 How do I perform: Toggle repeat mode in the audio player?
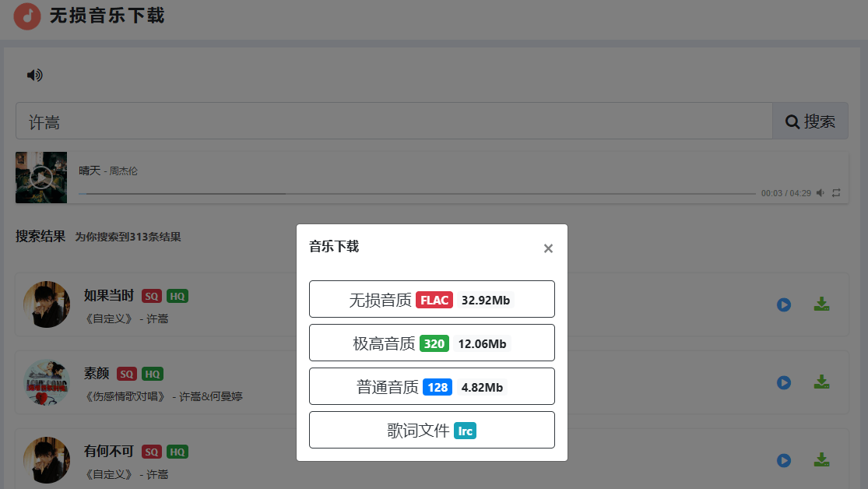[836, 192]
